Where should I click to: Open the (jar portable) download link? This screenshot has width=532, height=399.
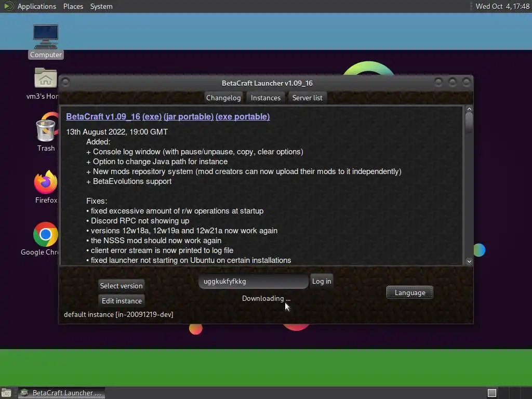[189, 117]
